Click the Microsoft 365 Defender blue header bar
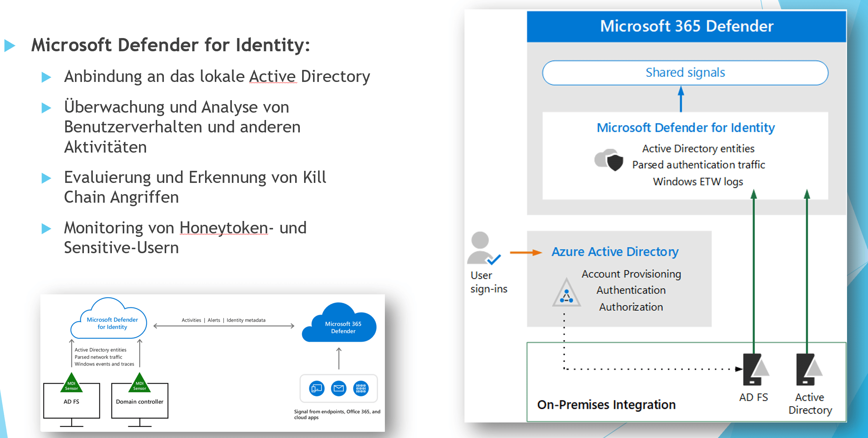This screenshot has width=868, height=438. point(686,26)
